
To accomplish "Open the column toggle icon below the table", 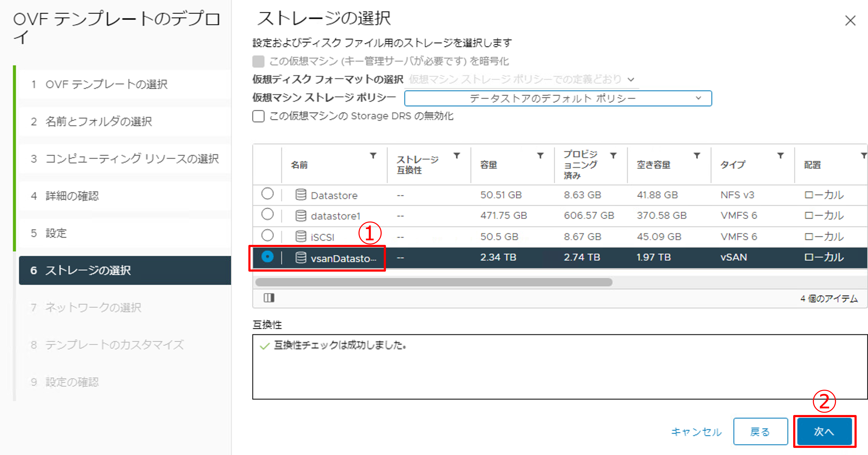I will 269,298.
